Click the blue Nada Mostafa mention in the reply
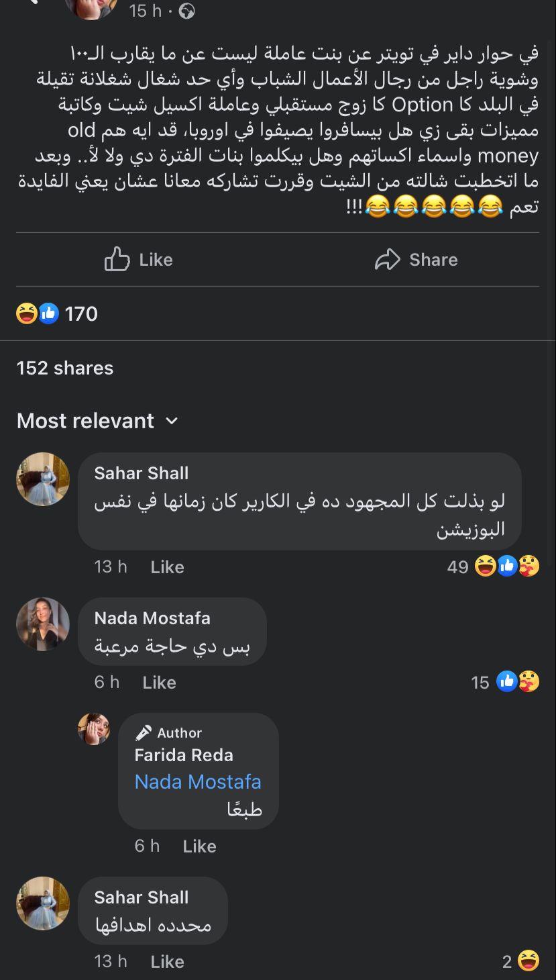 click(198, 782)
